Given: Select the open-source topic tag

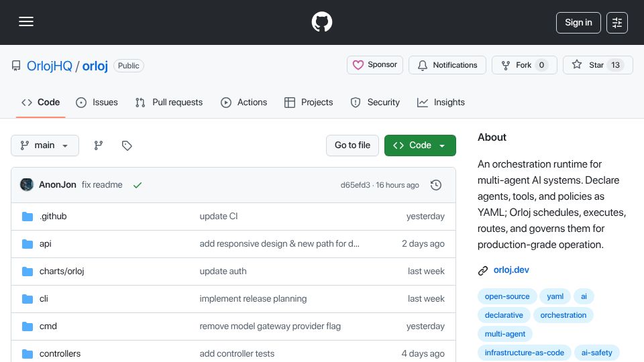Looking at the screenshot, I should [x=507, y=296].
